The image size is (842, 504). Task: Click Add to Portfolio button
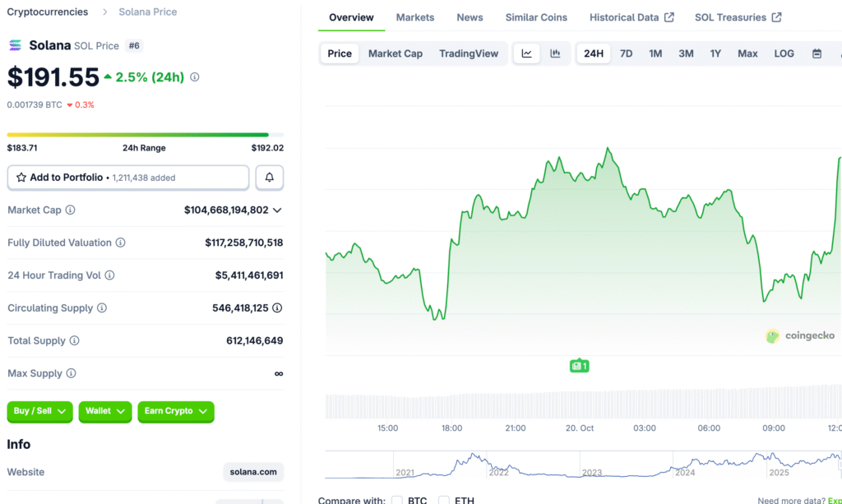[x=127, y=178]
